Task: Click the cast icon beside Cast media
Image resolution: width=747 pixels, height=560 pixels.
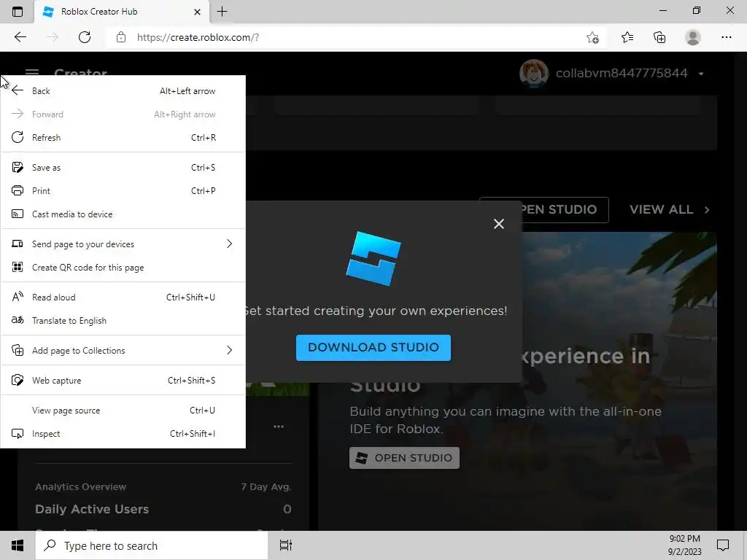Action: click(x=18, y=214)
